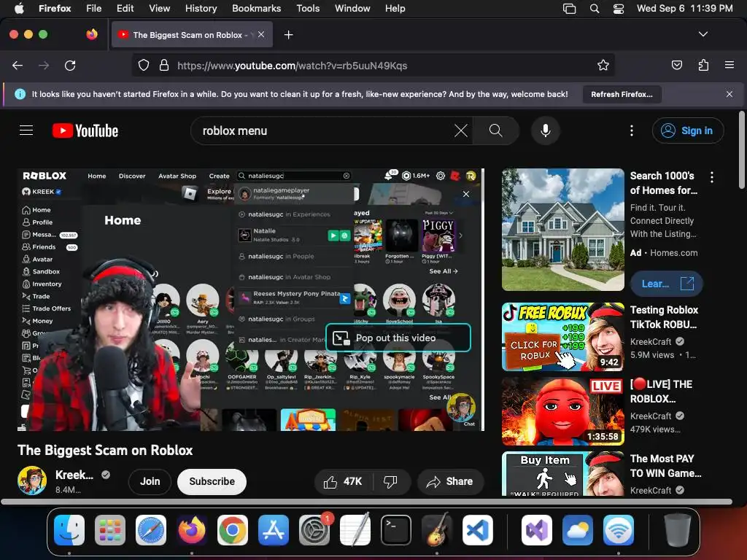Bookmark this page with star
Screen dimensions: 747x560
(603, 65)
